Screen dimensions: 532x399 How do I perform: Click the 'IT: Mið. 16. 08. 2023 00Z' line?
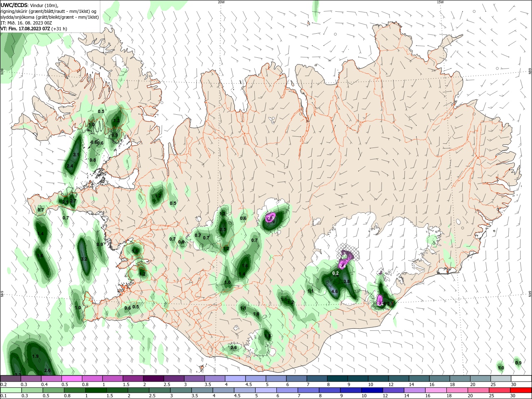[26, 23]
